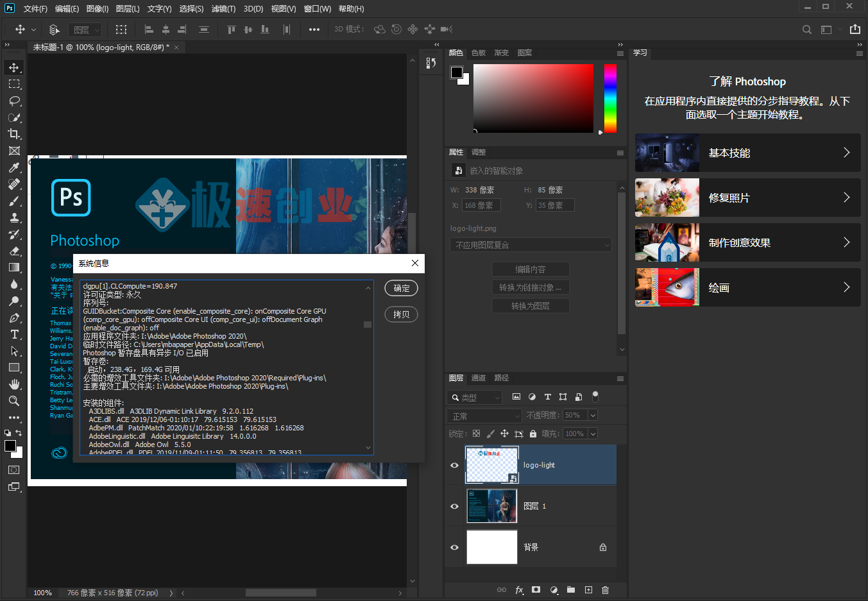
Task: Toggle layer filtering on/off switch
Action: coord(595,396)
